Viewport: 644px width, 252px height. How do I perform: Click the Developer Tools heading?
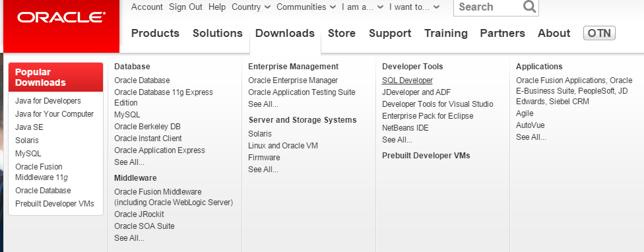click(x=412, y=67)
